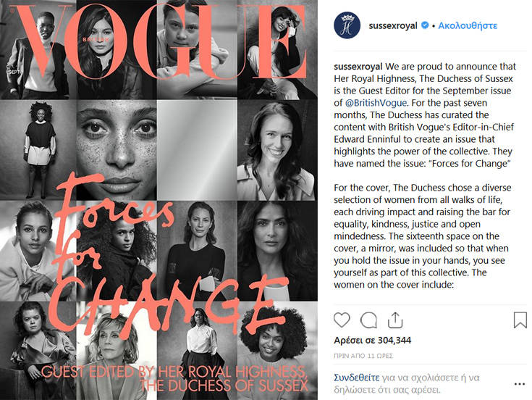Like the post with the heart icon
The image size is (532, 400).
(x=342, y=320)
